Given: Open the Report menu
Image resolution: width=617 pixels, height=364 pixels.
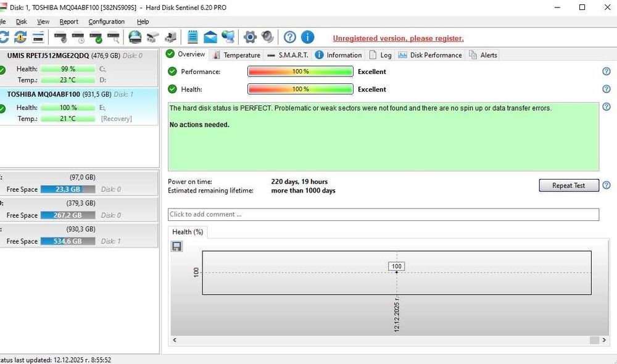Looking at the screenshot, I should 69,22.
